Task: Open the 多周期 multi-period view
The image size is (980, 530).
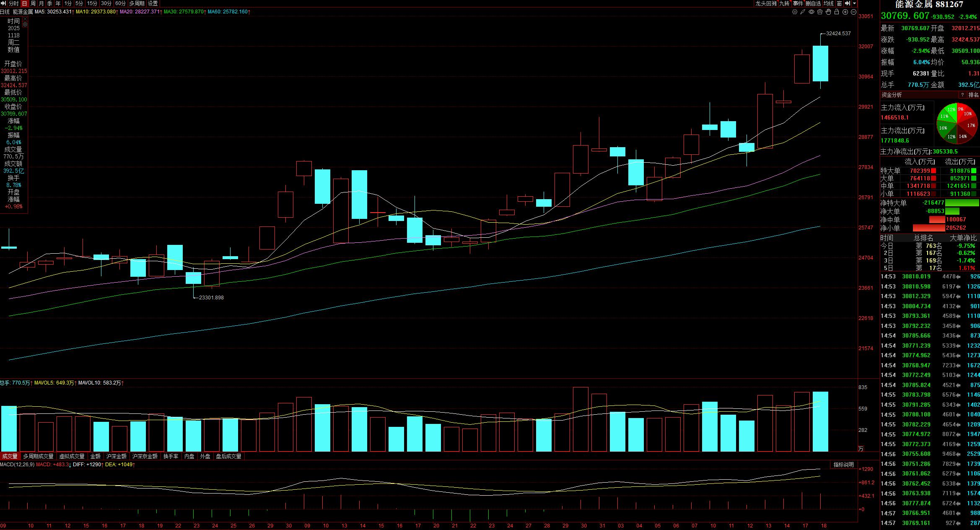Action: [x=137, y=3]
